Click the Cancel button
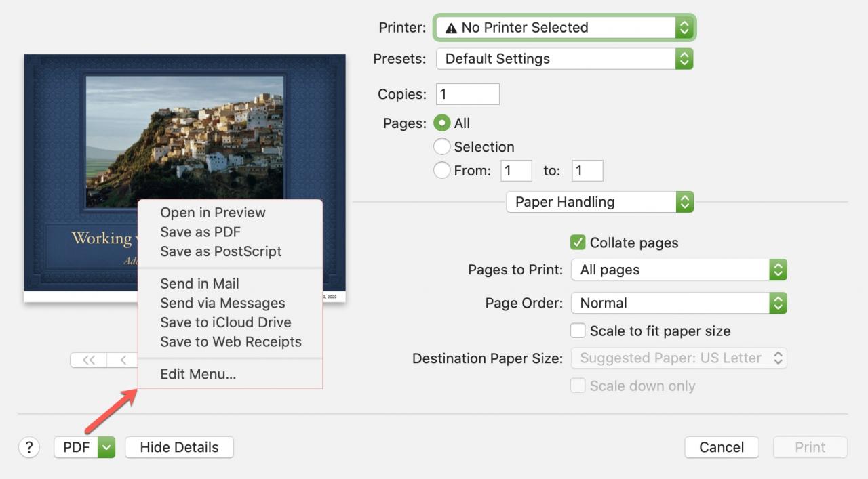This screenshot has height=479, width=868. [722, 447]
